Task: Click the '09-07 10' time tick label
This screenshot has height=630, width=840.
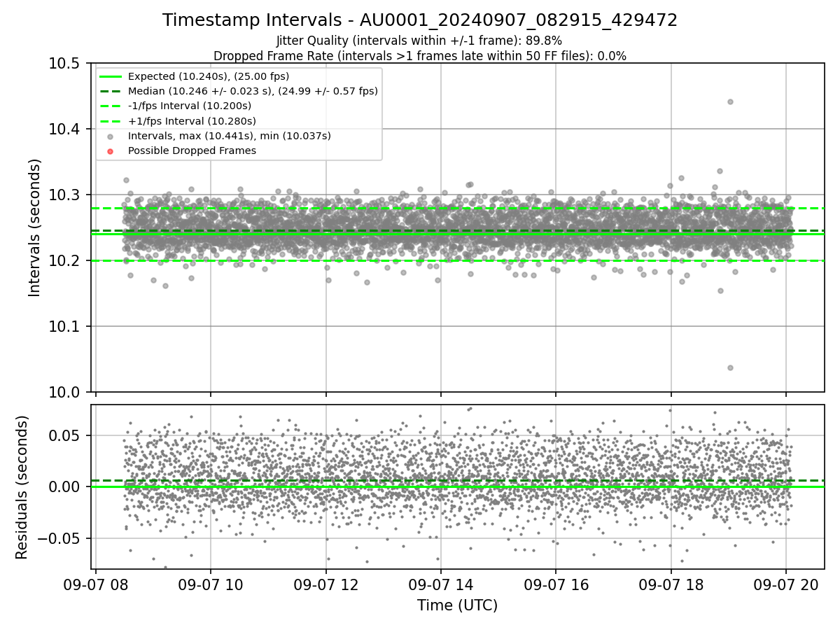Action: (x=211, y=584)
